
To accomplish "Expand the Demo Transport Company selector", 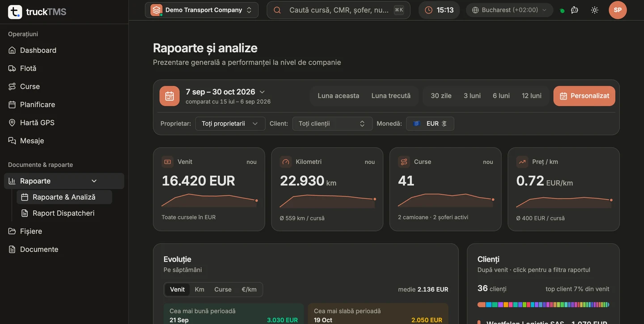I will (x=202, y=10).
